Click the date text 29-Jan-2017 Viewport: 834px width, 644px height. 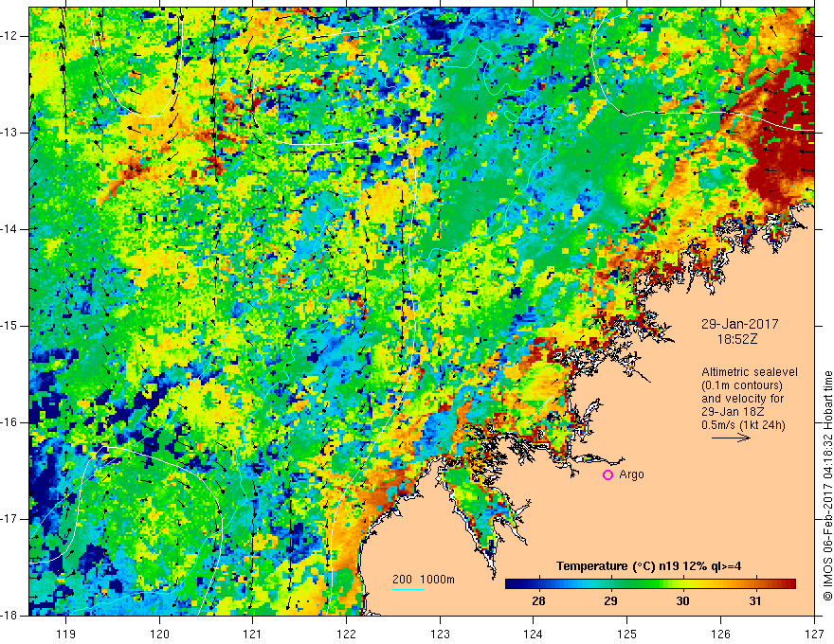click(739, 324)
